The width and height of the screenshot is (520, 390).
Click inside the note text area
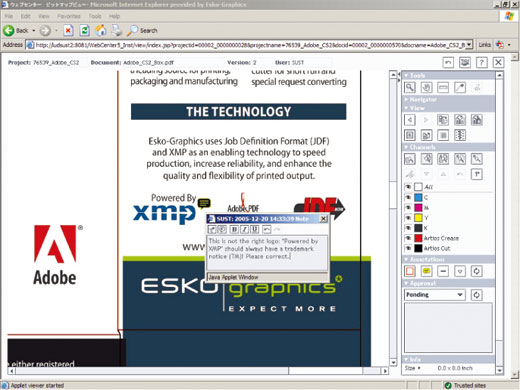point(267,253)
